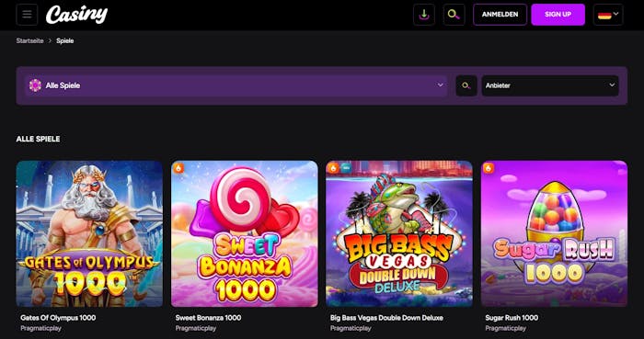Click Pragmaticplay under Sweet Bonanza 1000
Screen dimensions: 644x339
click(195, 328)
